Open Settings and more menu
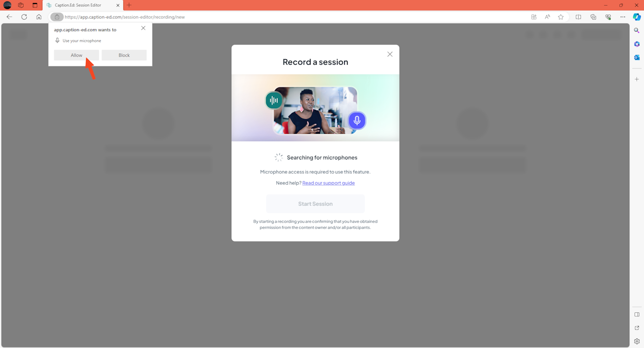Image resolution: width=644 pixels, height=348 pixels. click(623, 17)
